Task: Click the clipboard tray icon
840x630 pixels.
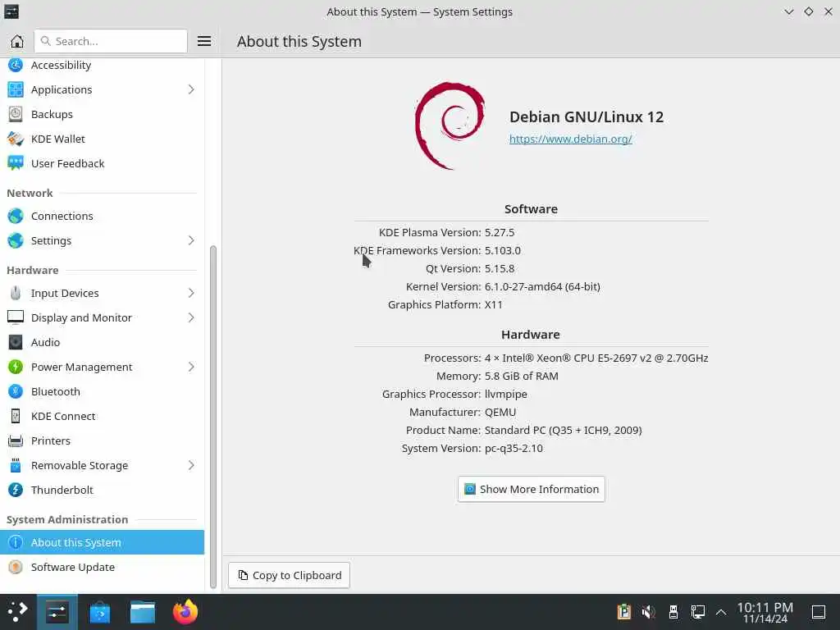Action: [624, 612]
